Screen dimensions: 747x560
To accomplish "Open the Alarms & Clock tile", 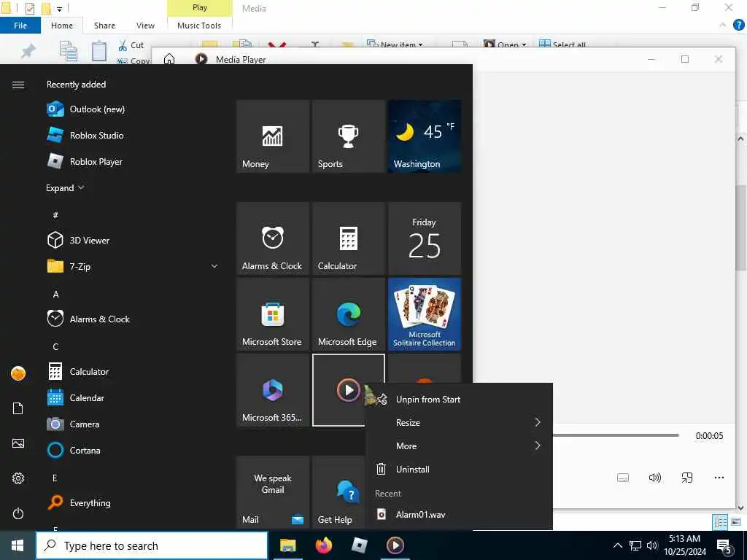I will [x=273, y=238].
